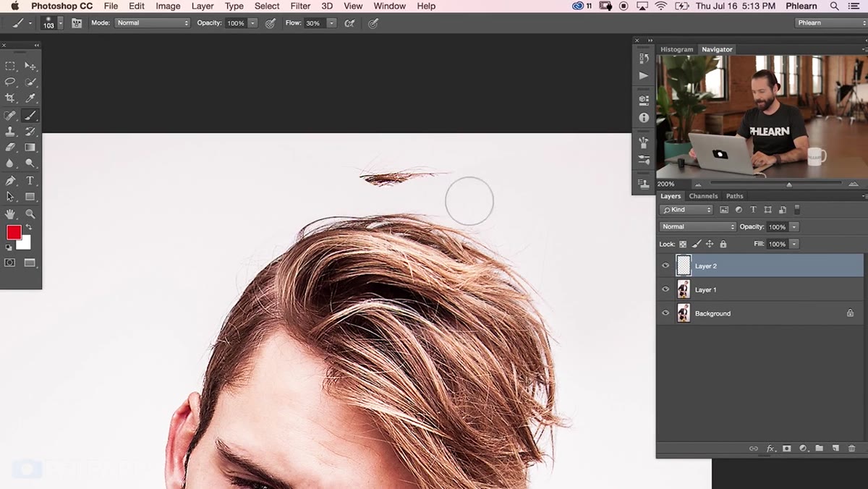Select the History Brush tool
The width and height of the screenshot is (868, 489).
coord(30,132)
